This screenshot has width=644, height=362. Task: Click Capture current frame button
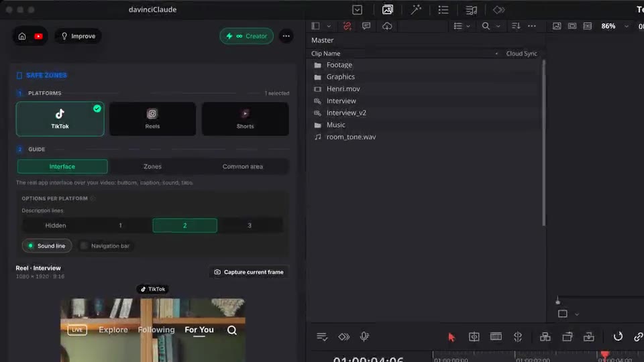(x=249, y=272)
